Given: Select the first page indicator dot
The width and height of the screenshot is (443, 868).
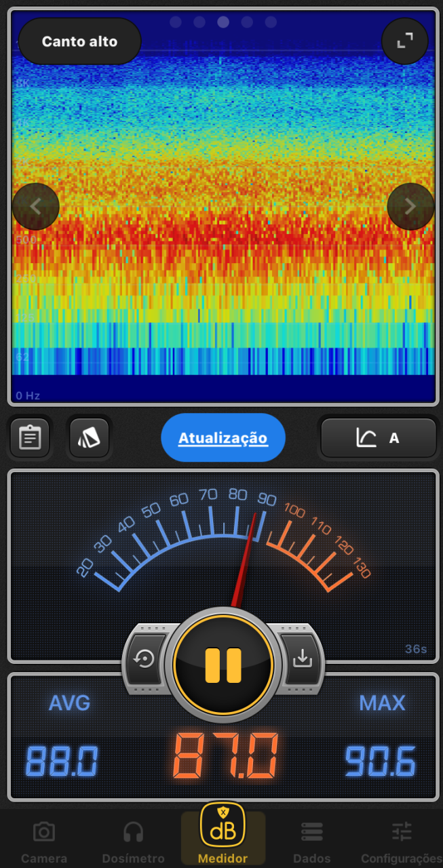Looking at the screenshot, I should (x=176, y=22).
